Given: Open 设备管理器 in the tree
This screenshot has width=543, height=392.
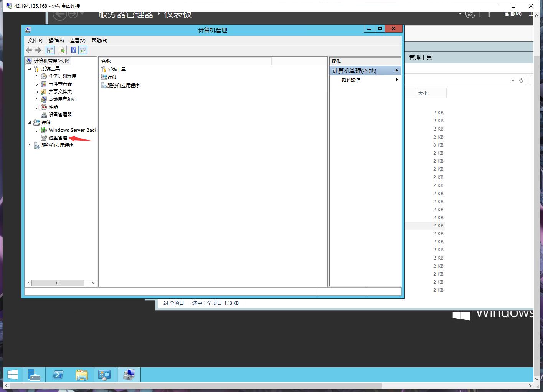Looking at the screenshot, I should click(59, 114).
